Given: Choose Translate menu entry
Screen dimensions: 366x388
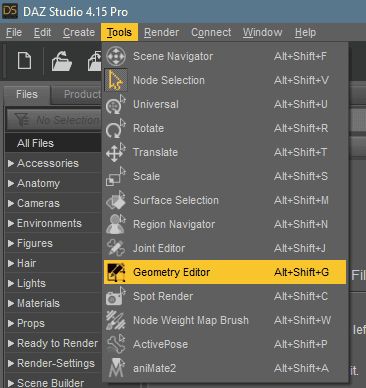Looking at the screenshot, I should (x=225, y=152).
